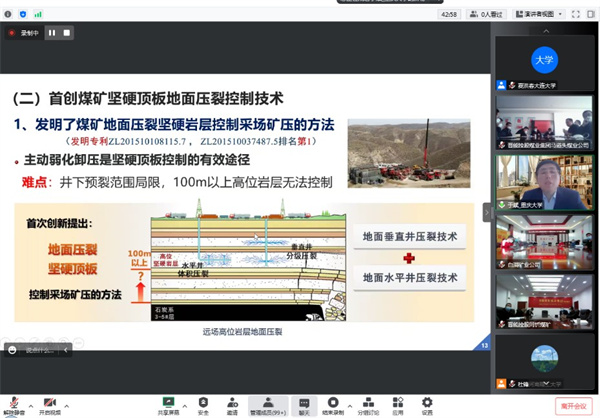Stop the meeting recording
This screenshot has width=600, height=418.
coord(68,33)
